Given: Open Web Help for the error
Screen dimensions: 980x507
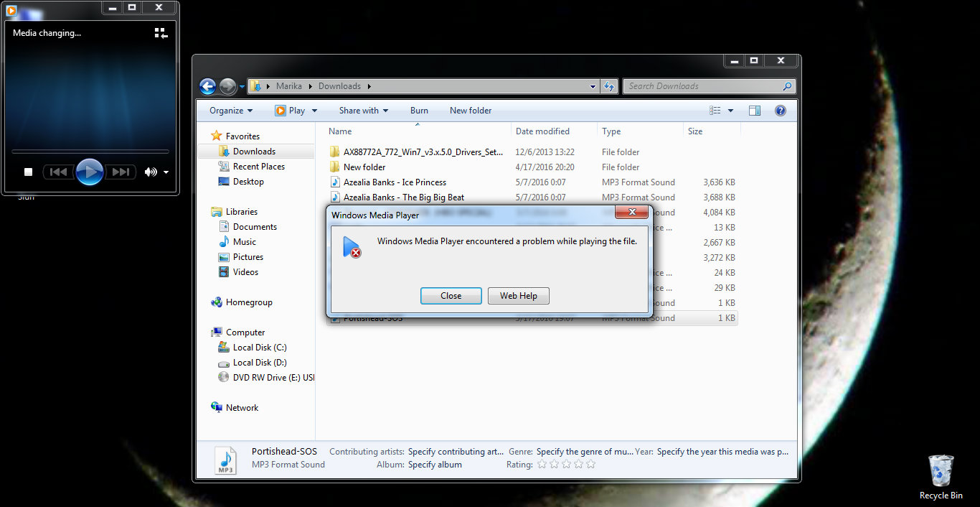Looking at the screenshot, I should 518,296.
